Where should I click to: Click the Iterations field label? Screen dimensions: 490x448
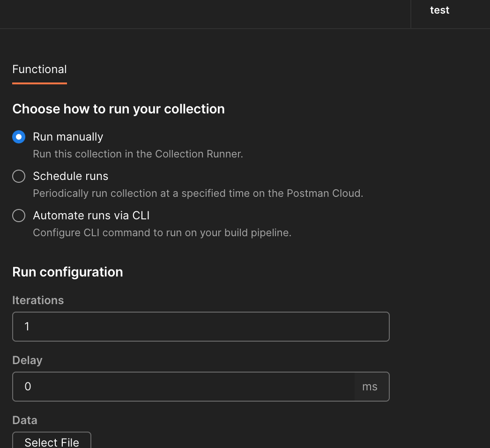point(38,300)
